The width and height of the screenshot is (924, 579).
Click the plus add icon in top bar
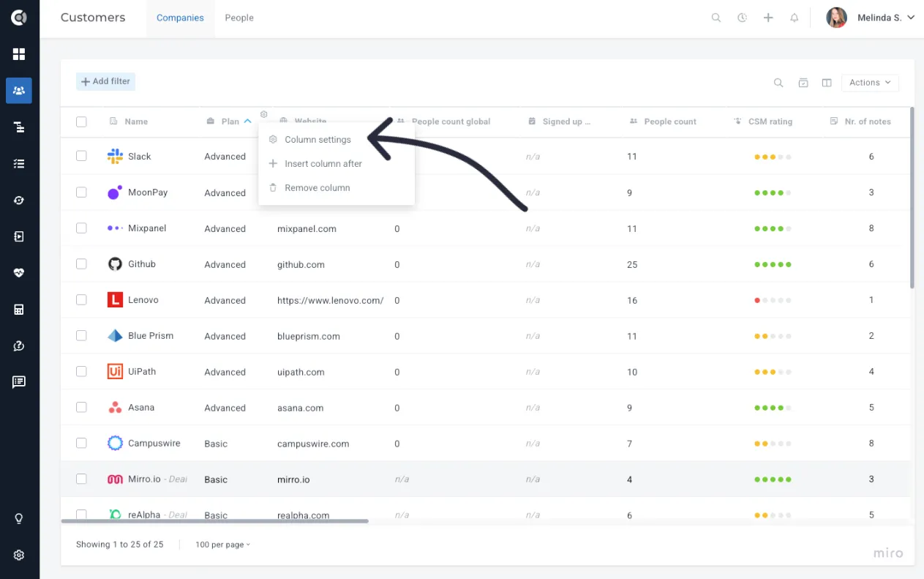tap(768, 18)
